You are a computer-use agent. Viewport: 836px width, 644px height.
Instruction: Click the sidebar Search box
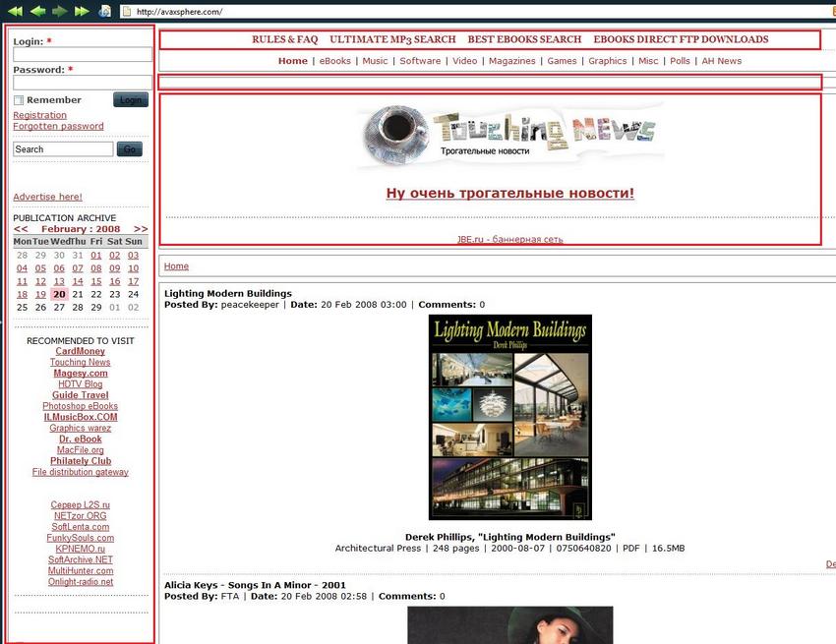[63, 149]
